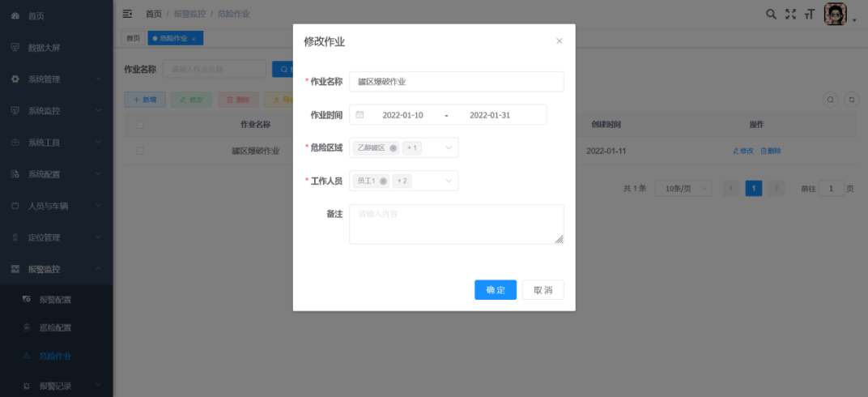This screenshot has height=397, width=868.
Task: Click the 人员与车辆 icon in sidebar
Action: (x=15, y=206)
